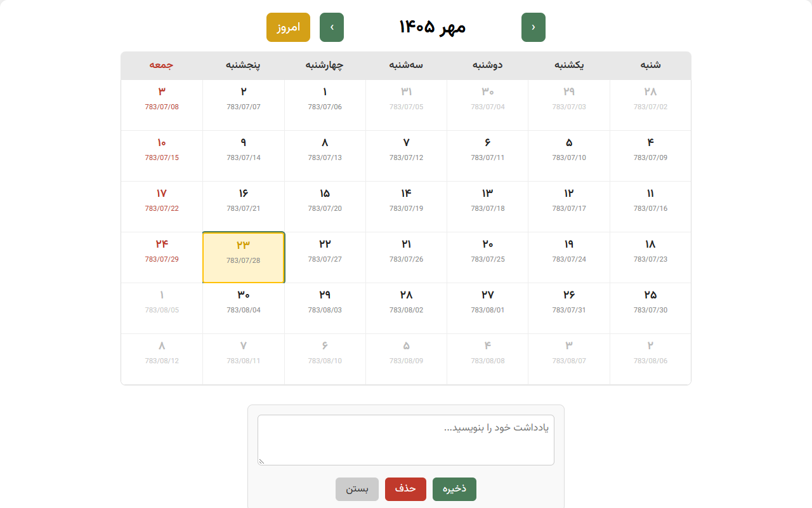Screen dimensions: 812x508
Task: Select Friday day ۱۷ dated 783/07/22
Action: click(162, 207)
